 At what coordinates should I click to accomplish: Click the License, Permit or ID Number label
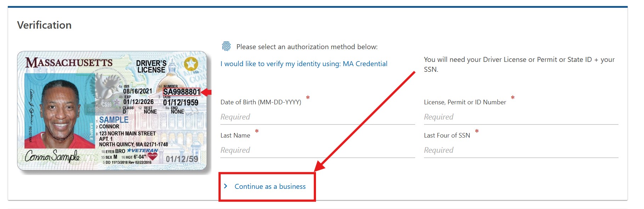coord(465,102)
